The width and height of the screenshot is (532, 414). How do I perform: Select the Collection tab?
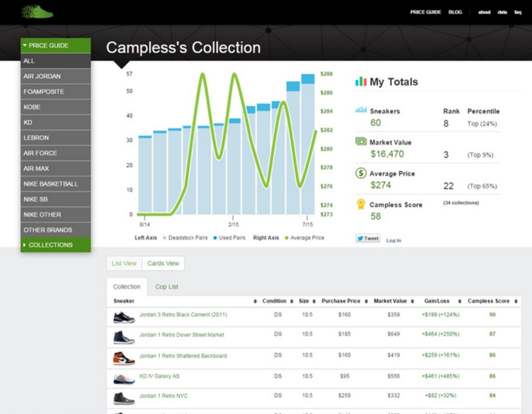tap(127, 287)
